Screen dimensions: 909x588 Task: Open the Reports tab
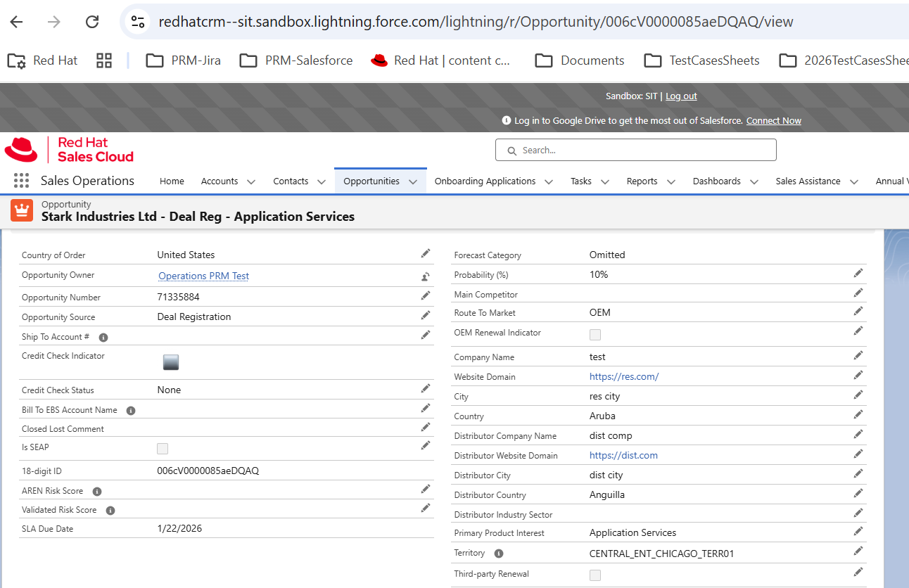[x=642, y=181]
